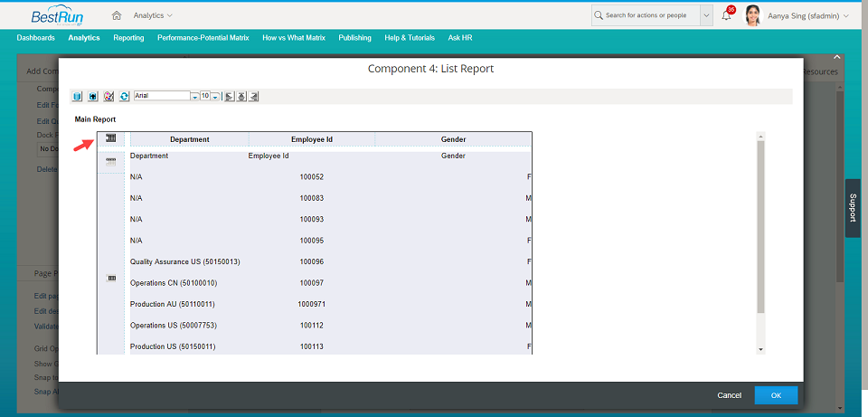Click the report scrollbar up arrow
The image size is (868, 417).
pyautogui.click(x=760, y=136)
